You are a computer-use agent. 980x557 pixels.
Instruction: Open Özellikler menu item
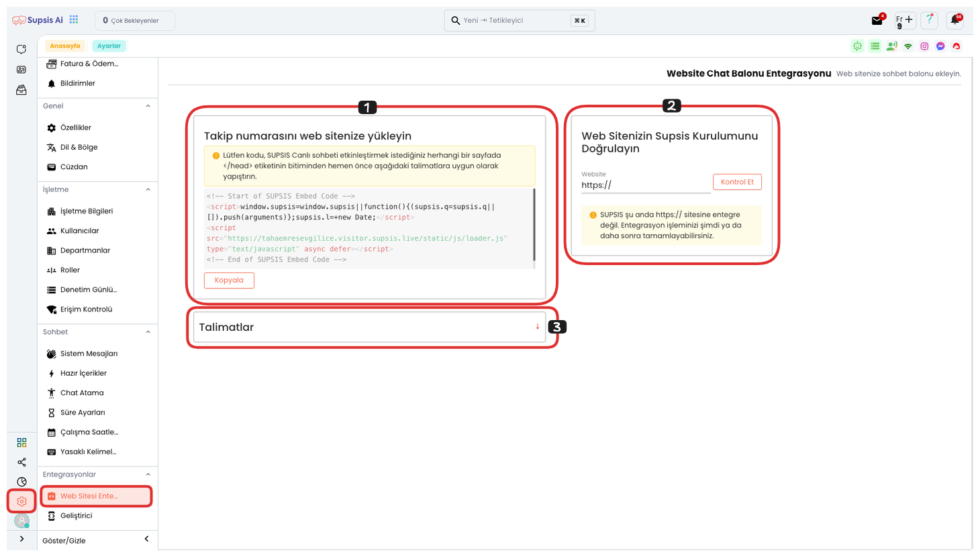point(97,128)
